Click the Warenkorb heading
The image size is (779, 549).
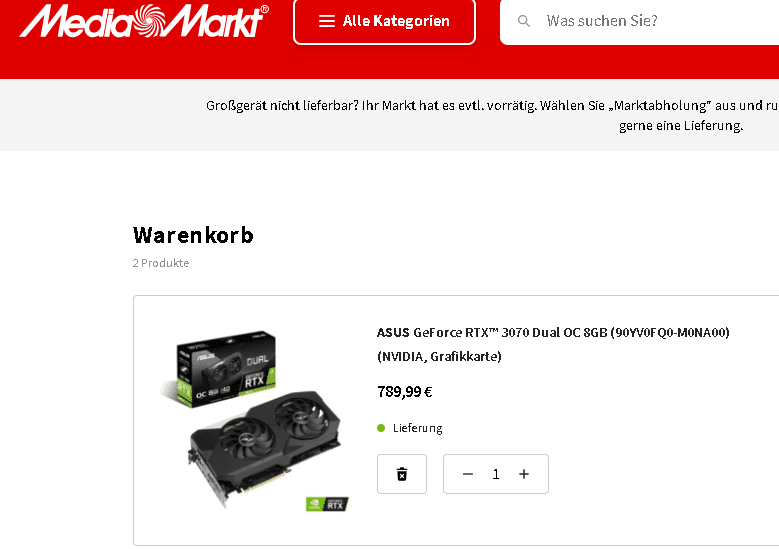pyautogui.click(x=193, y=235)
